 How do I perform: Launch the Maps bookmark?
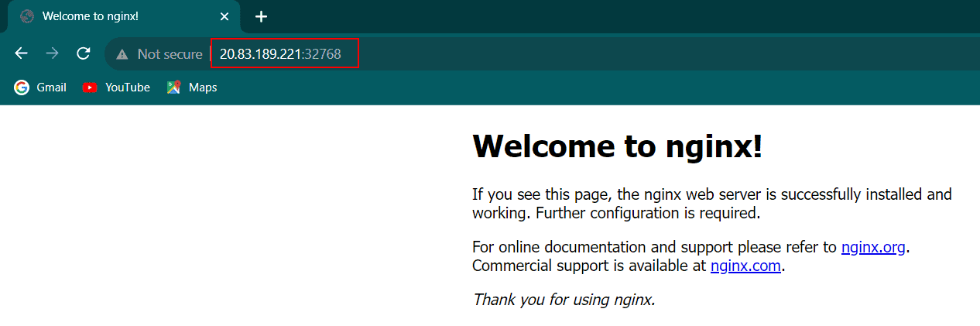[x=192, y=88]
